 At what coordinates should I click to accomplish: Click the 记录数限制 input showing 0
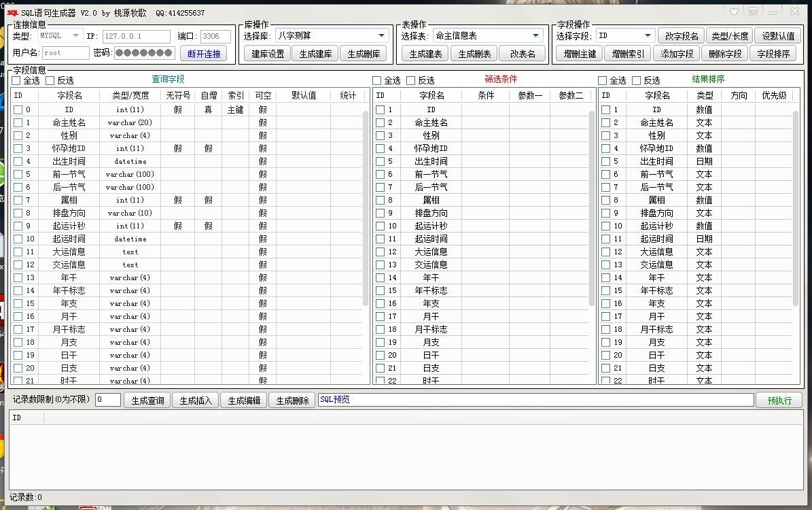click(x=108, y=400)
